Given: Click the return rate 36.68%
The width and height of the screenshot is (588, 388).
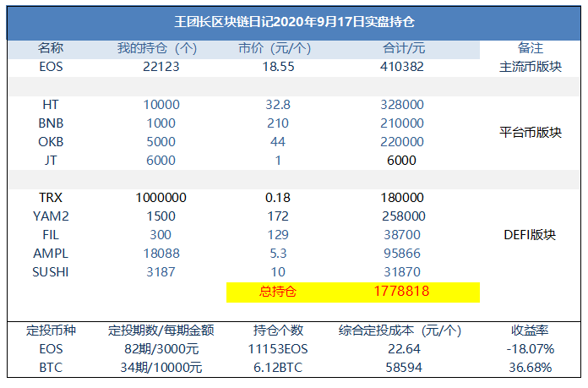Looking at the screenshot, I should pos(531,368).
